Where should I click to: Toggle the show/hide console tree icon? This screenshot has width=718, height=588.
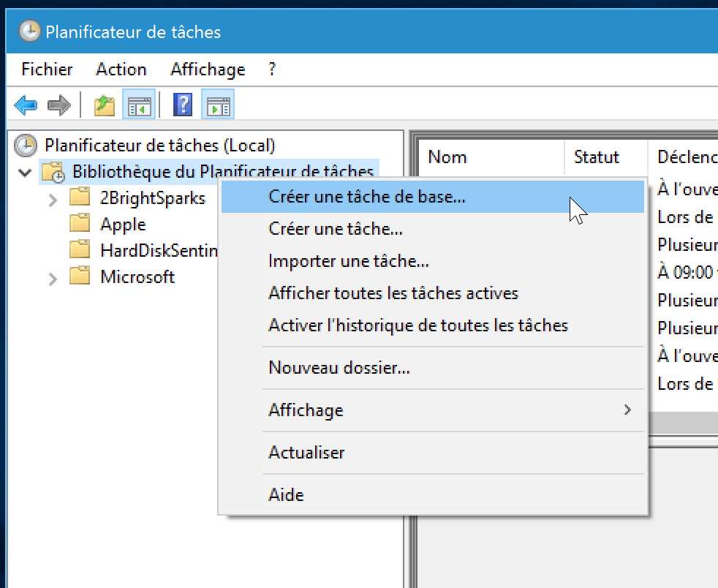[139, 105]
